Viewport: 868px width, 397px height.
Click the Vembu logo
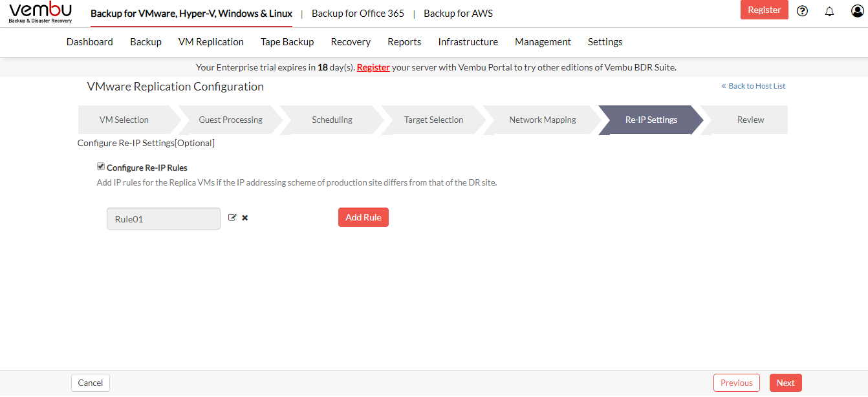(x=40, y=13)
